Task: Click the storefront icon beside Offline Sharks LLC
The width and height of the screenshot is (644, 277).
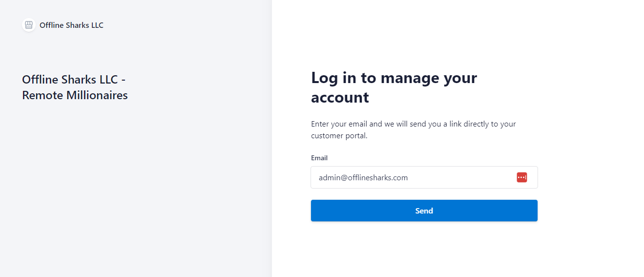Action: 29,25
